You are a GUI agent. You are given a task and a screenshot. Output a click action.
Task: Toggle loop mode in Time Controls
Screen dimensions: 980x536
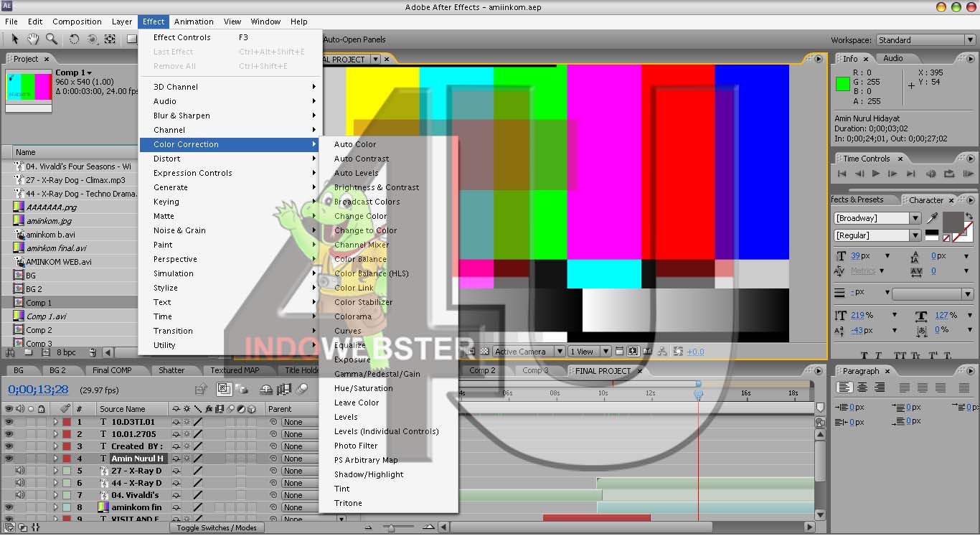[949, 174]
